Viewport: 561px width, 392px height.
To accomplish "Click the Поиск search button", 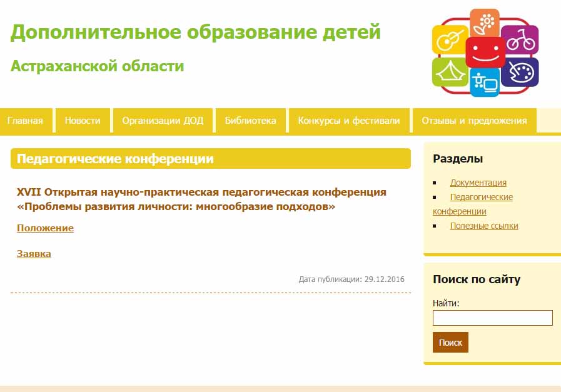I will point(450,342).
